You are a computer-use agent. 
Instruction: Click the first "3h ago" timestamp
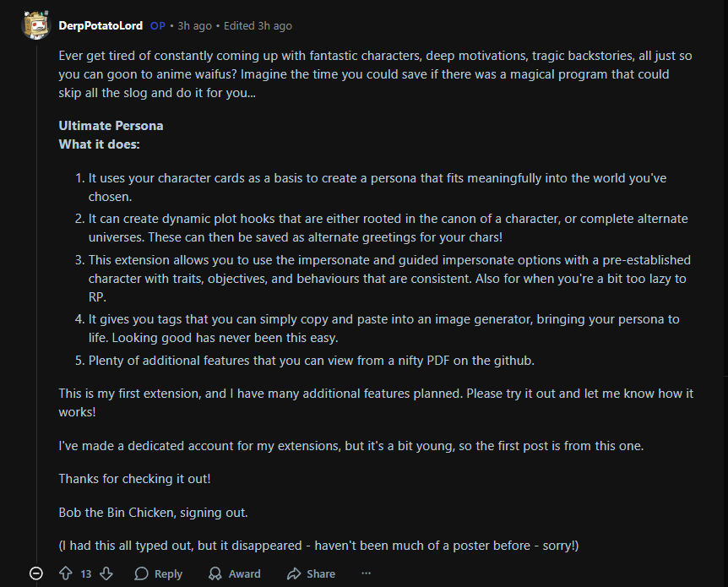tap(193, 25)
